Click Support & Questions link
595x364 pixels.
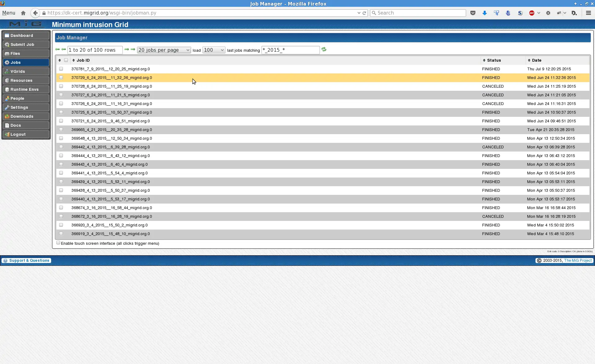pyautogui.click(x=29, y=260)
